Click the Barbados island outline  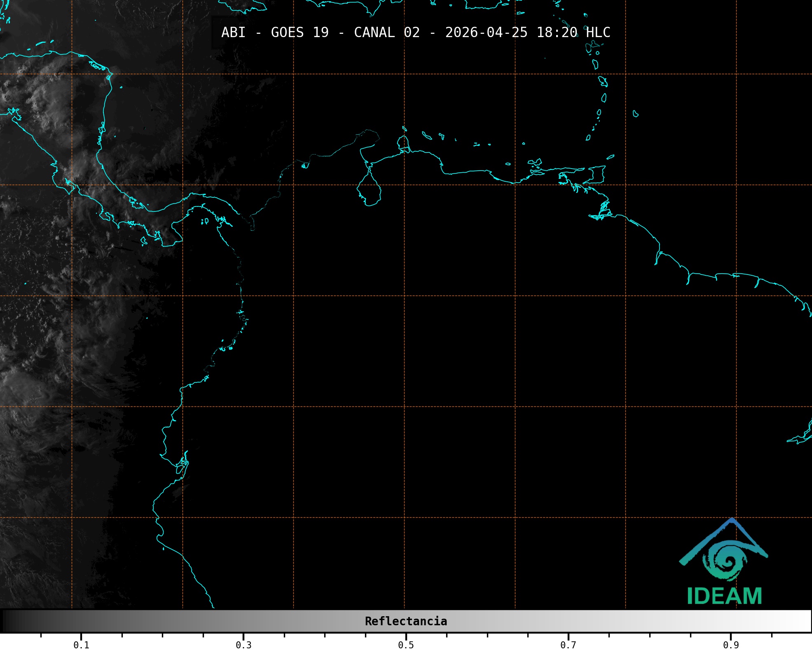click(635, 114)
